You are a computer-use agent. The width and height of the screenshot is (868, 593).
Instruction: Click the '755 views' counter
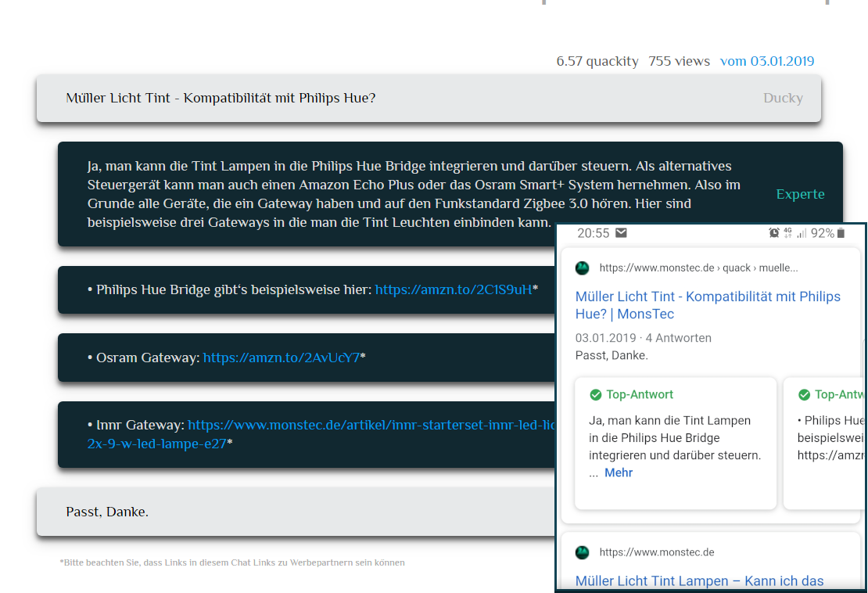pyautogui.click(x=680, y=61)
